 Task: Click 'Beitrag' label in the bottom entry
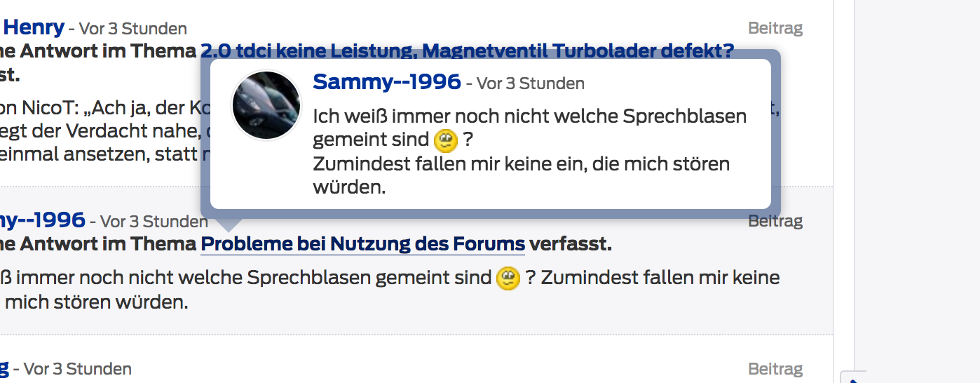(x=775, y=368)
